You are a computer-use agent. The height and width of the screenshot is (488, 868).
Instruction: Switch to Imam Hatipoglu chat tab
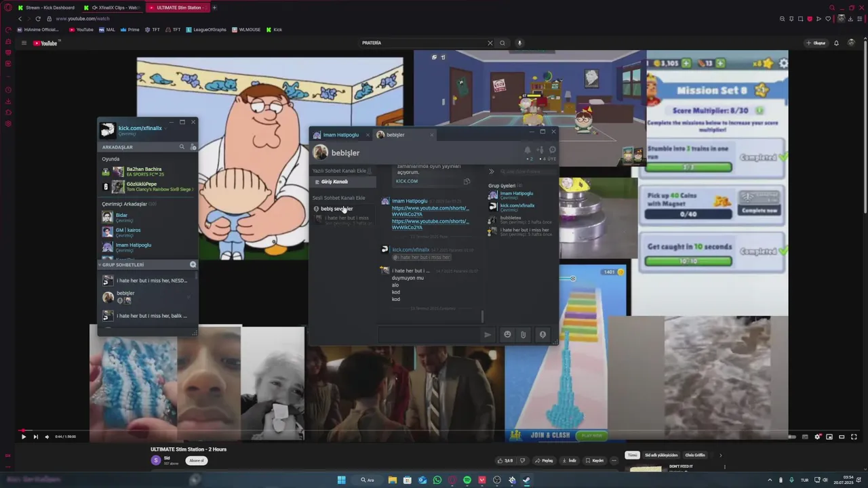click(340, 135)
